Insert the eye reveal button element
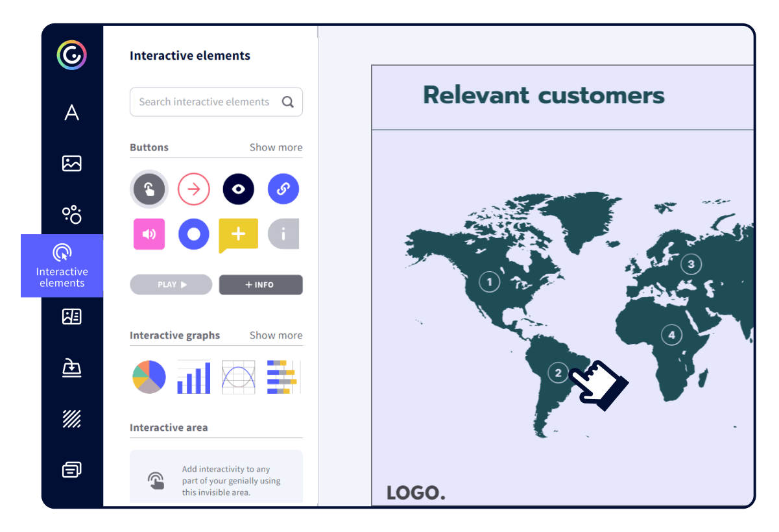Screen dimensions: 779x532 coord(238,189)
